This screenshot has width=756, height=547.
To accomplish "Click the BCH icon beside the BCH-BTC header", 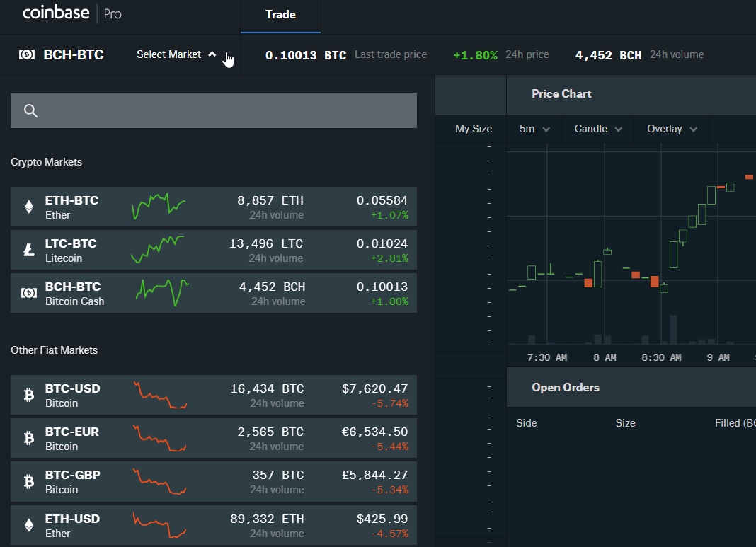I will 26,54.
